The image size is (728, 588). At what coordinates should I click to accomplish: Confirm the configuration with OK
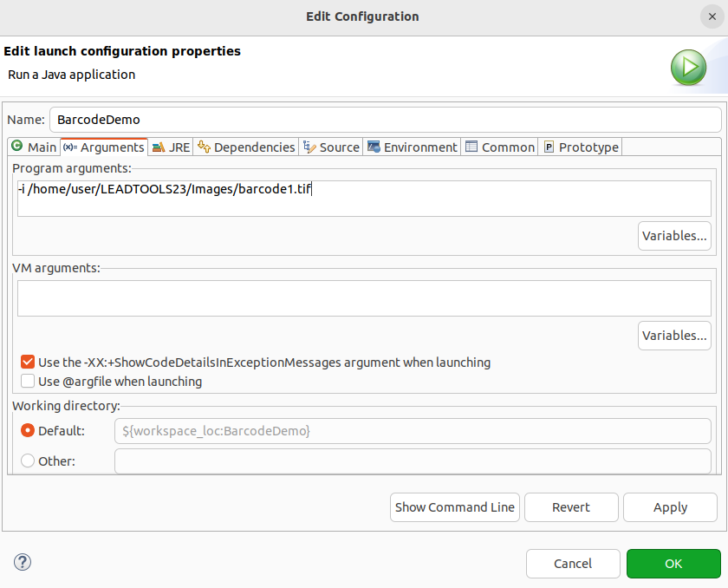point(673,564)
